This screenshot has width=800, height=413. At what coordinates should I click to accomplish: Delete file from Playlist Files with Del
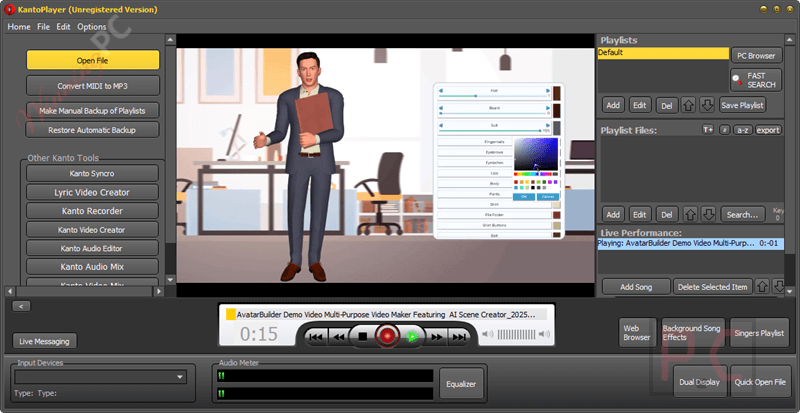667,214
